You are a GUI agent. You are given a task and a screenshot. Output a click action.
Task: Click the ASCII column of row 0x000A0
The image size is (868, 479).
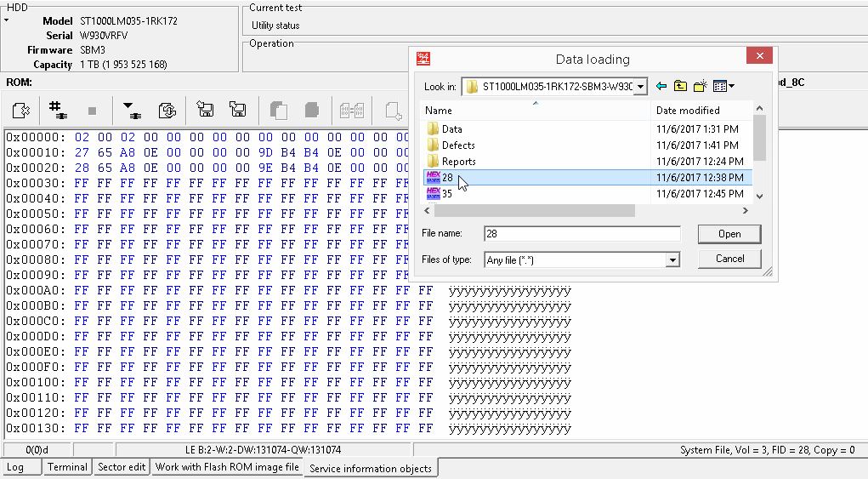click(x=509, y=290)
